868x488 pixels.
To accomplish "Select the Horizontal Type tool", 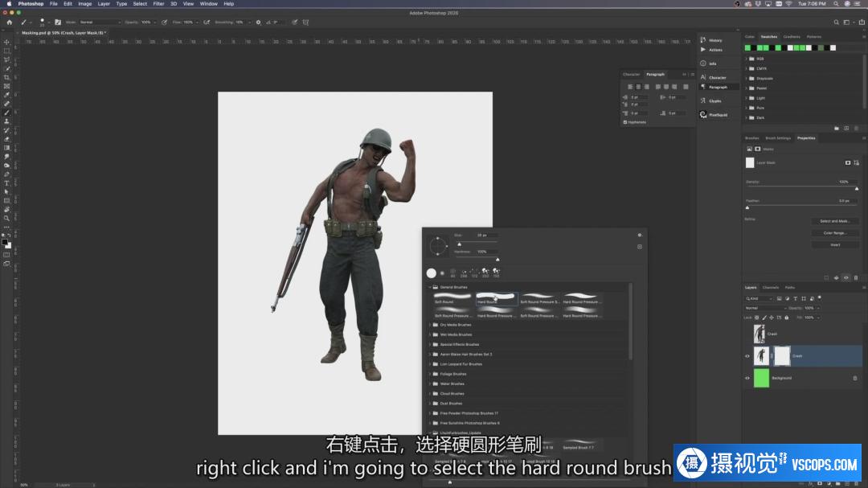I will pyautogui.click(x=6, y=183).
